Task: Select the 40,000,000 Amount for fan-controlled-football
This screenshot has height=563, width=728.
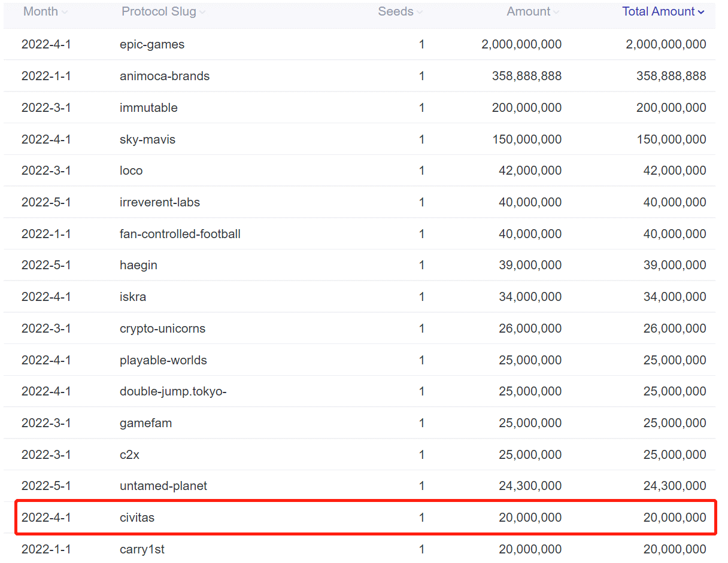Action: coord(530,234)
